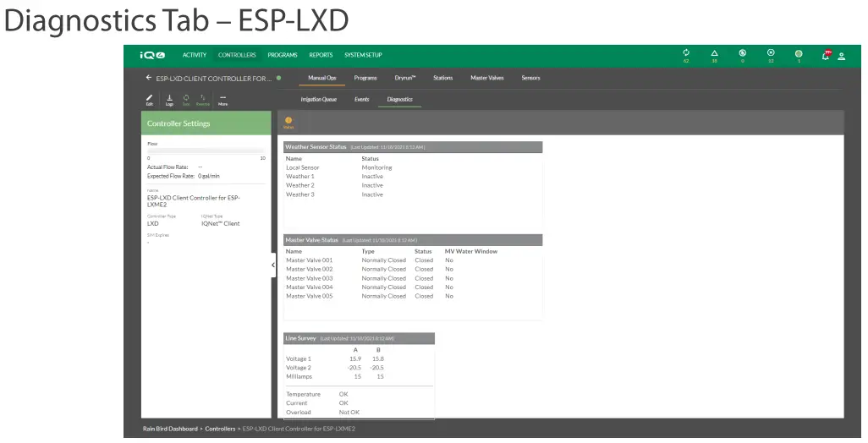Click the ESP-LXD Client Controller breadcrumb
This screenshot has height=443, width=868.
tap(299, 429)
